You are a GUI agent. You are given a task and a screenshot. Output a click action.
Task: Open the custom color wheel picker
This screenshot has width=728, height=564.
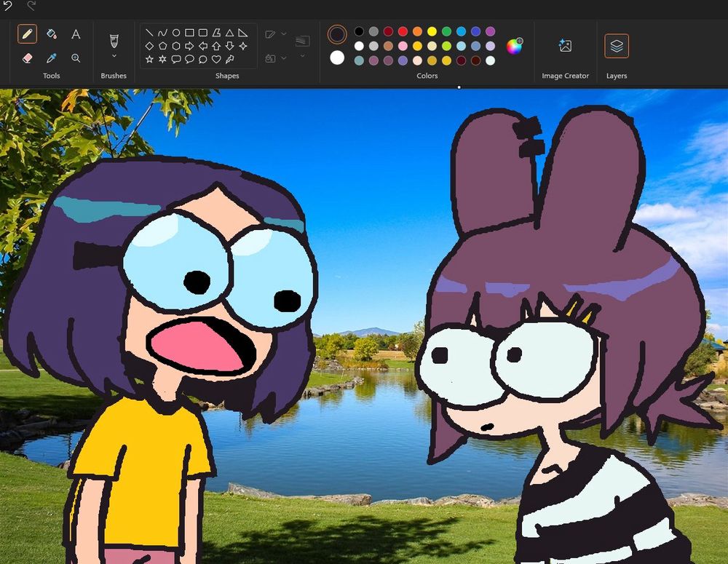[x=514, y=47]
